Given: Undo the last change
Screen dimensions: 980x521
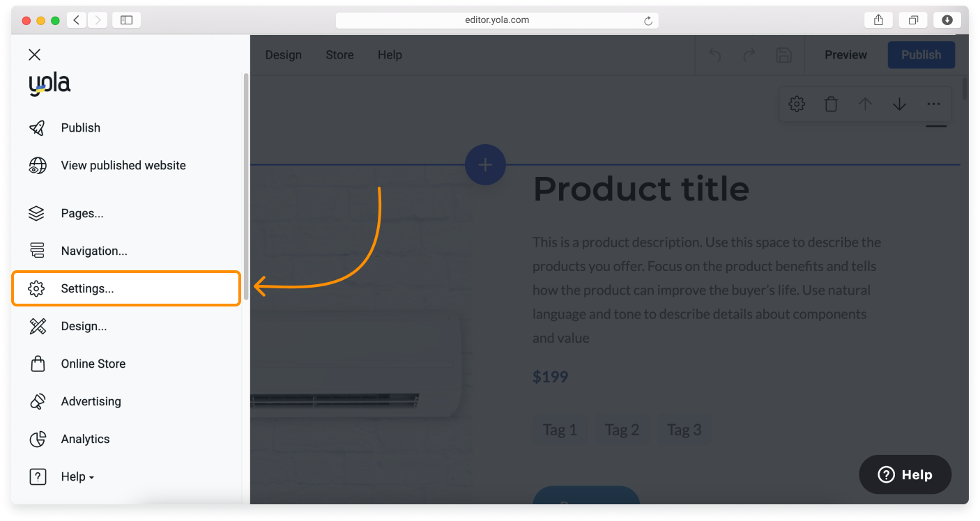Looking at the screenshot, I should [x=714, y=54].
